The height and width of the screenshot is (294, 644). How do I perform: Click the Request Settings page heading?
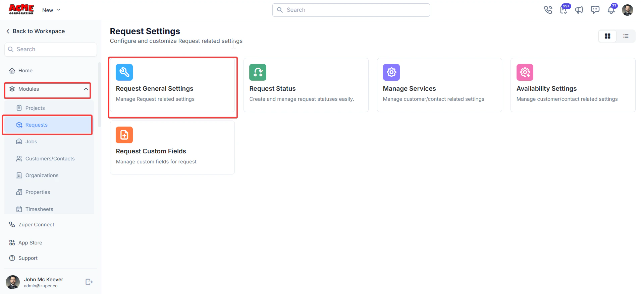coord(145,31)
